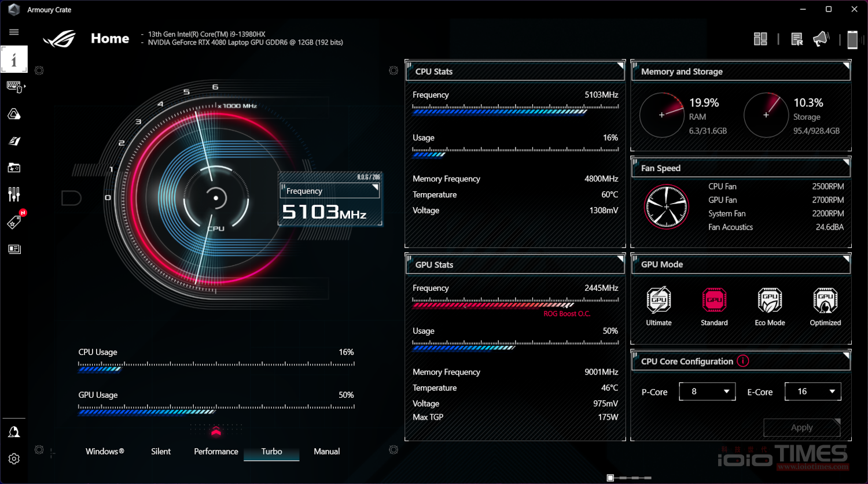Click the 95.4/928.4GB storage text

(816, 131)
